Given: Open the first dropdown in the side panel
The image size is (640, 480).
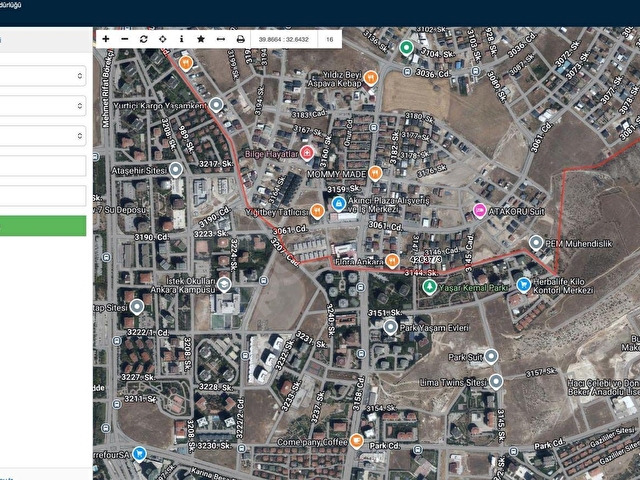Looking at the screenshot, I should tap(43, 76).
